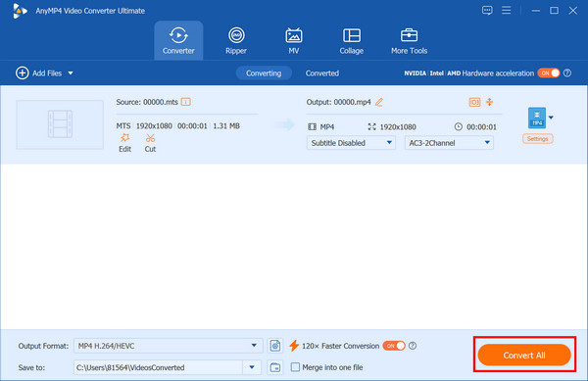Viewport: 588px width, 381px height.
Task: Open the Subtitle Disabled dropdown
Action: pos(351,143)
